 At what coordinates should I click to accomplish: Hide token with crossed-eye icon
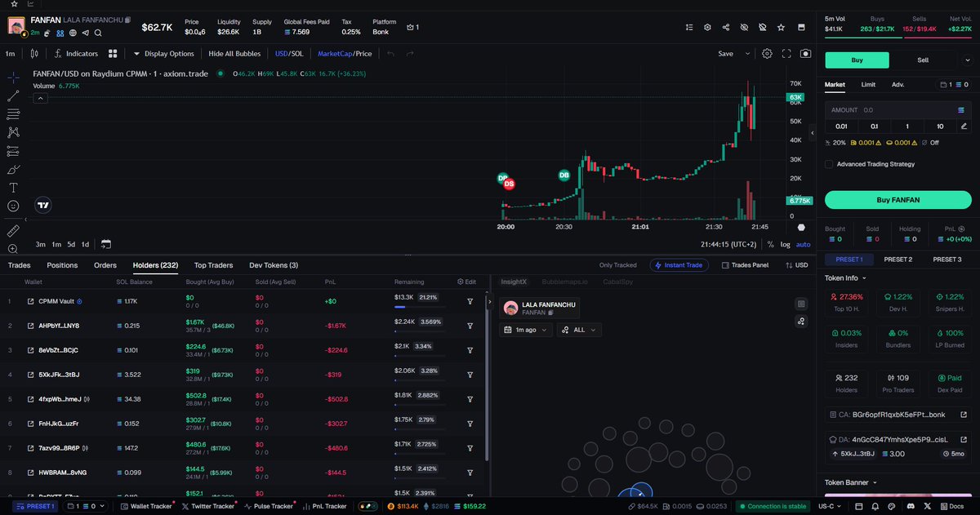[744, 27]
